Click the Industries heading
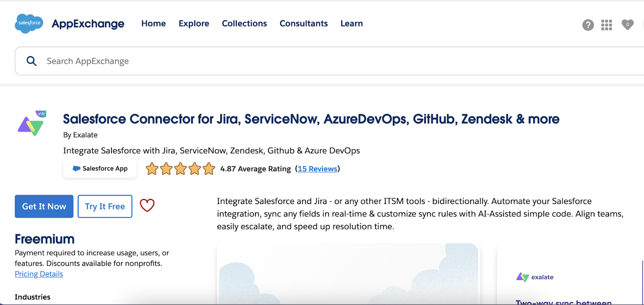This screenshot has width=644, height=305. click(x=33, y=297)
